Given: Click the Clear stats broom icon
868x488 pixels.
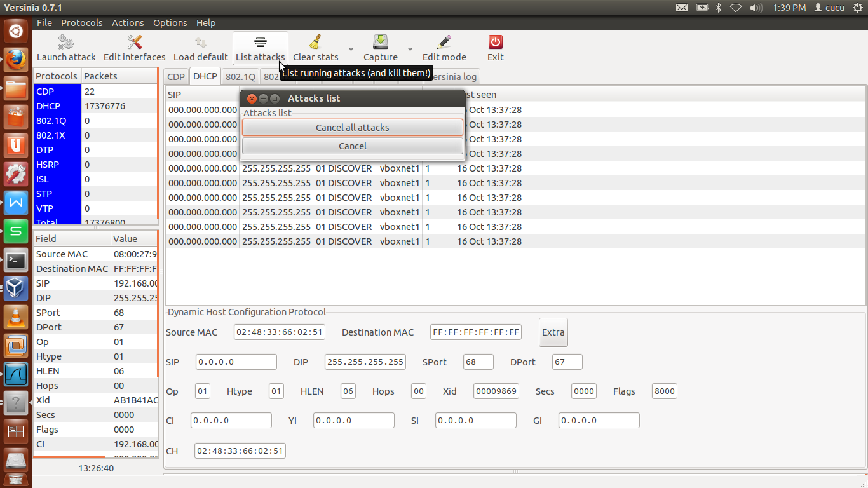Looking at the screenshot, I should point(316,42).
